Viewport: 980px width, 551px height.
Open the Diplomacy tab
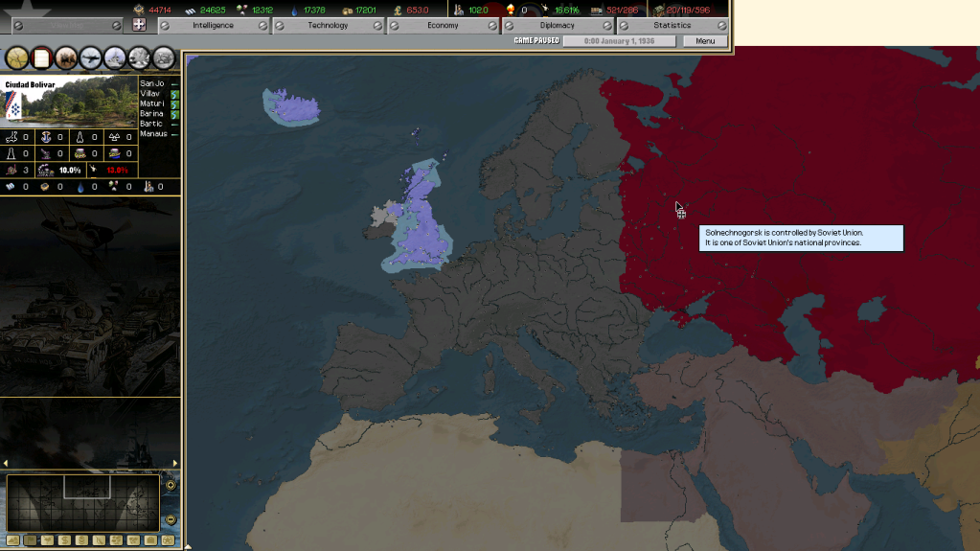pos(557,26)
